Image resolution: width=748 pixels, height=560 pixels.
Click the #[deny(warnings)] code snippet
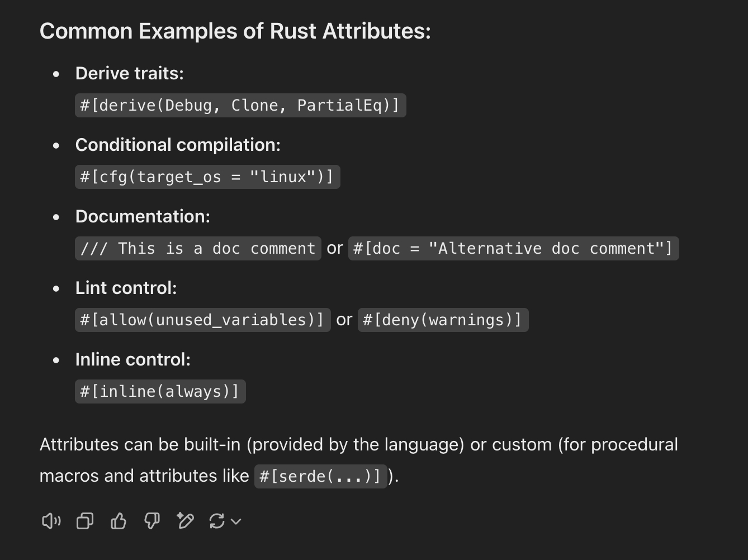coord(443,320)
